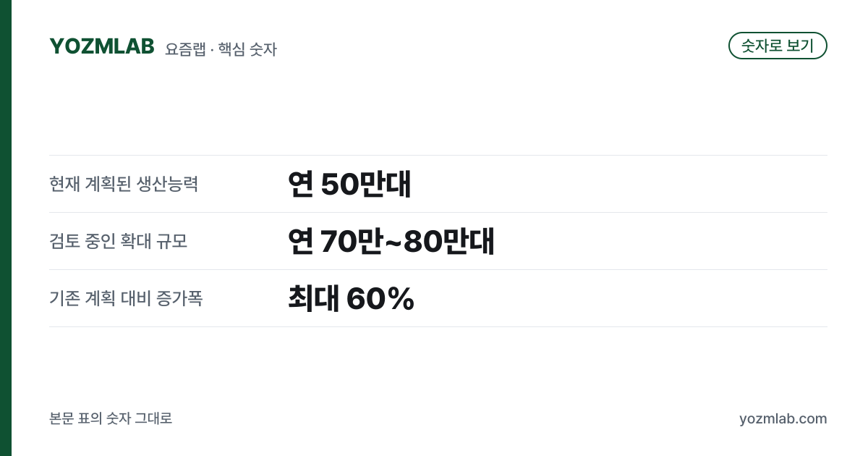Click the dark green vertical accent bar
The height and width of the screenshot is (456, 868).
pos(6,228)
